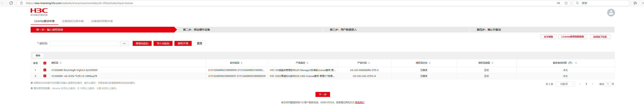Viewport: 644px width, 104px height.
Task: Click into the 授权码 input field
Action: [x=84, y=44]
